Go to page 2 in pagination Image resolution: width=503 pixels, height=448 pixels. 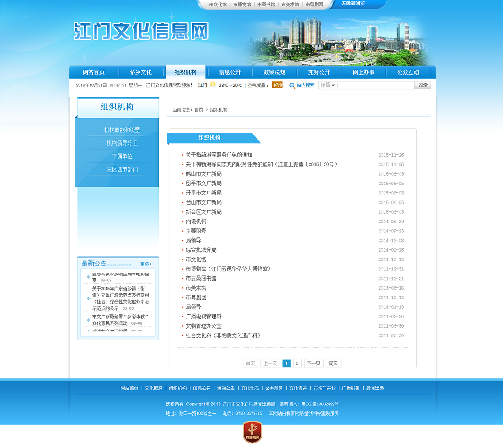tap(297, 363)
